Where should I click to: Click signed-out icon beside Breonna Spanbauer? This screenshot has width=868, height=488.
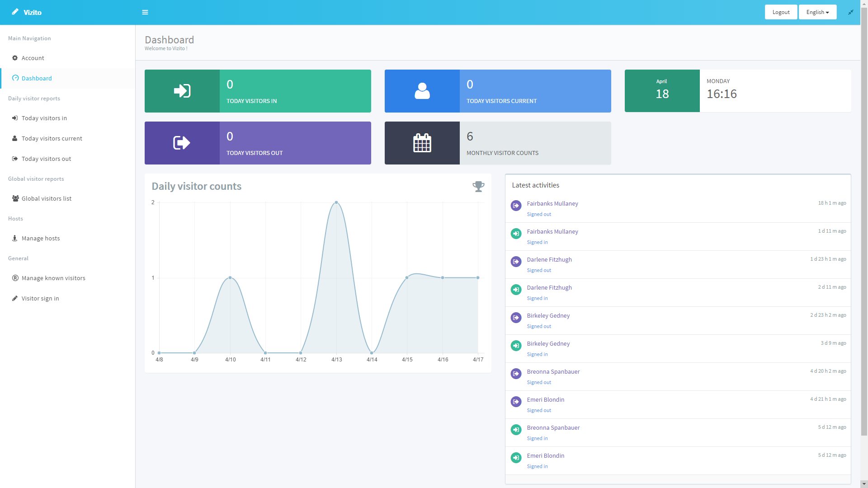[516, 374]
